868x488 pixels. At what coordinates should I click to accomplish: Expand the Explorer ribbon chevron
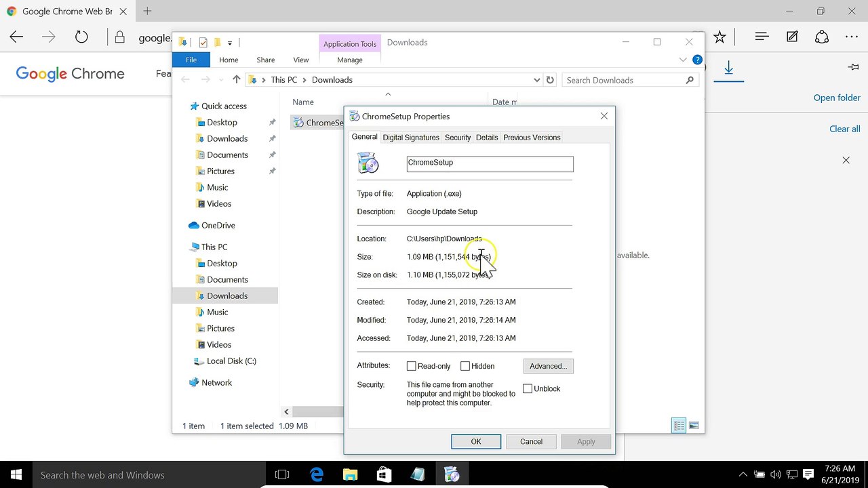tap(683, 60)
